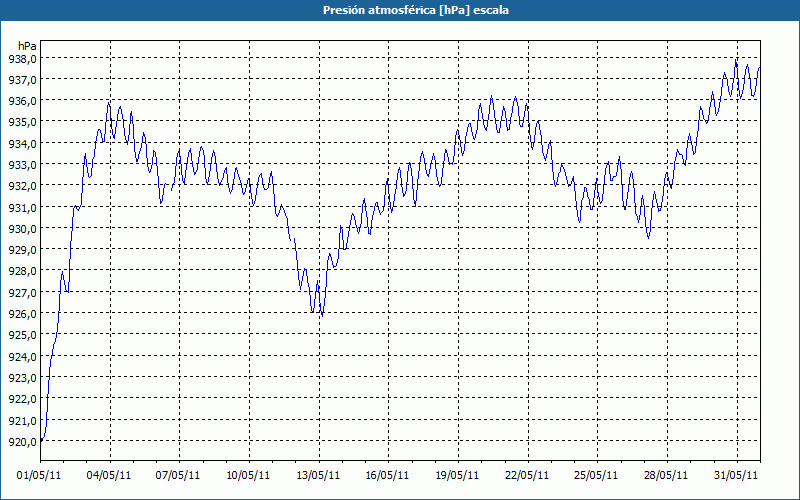Select the 28/05/11 date label
Screen dimensions: 800x500
point(666,476)
